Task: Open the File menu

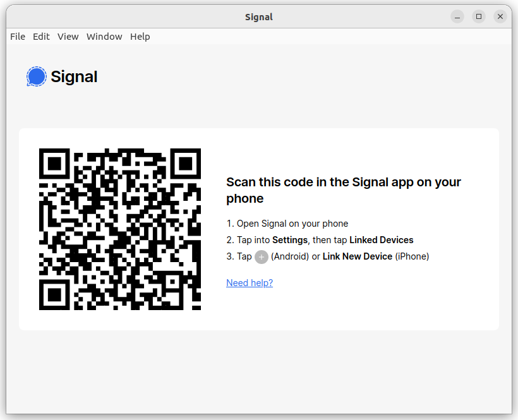Action: (18, 37)
